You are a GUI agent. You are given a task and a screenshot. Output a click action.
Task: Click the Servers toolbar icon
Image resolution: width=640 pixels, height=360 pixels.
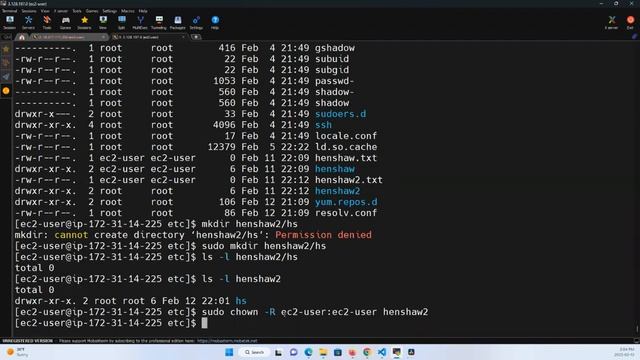[28, 22]
